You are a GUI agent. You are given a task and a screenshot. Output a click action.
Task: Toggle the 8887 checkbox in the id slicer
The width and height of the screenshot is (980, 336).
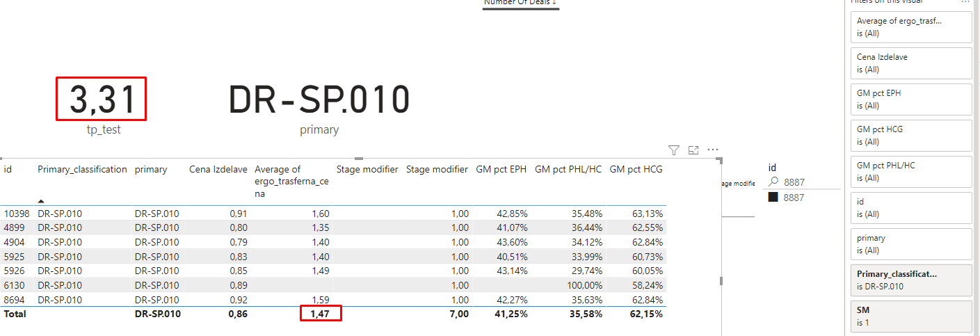click(773, 198)
